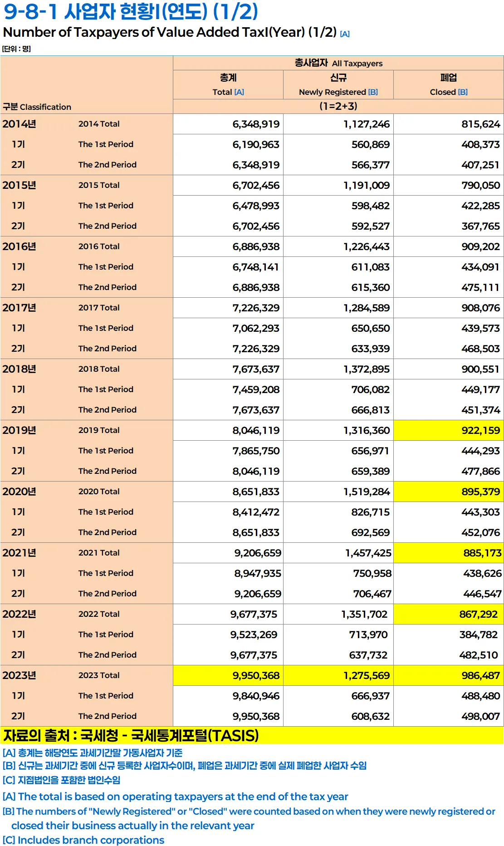Select value 7,062,293 for 2017 1st Period
The height and width of the screenshot is (846, 504).
(x=256, y=329)
